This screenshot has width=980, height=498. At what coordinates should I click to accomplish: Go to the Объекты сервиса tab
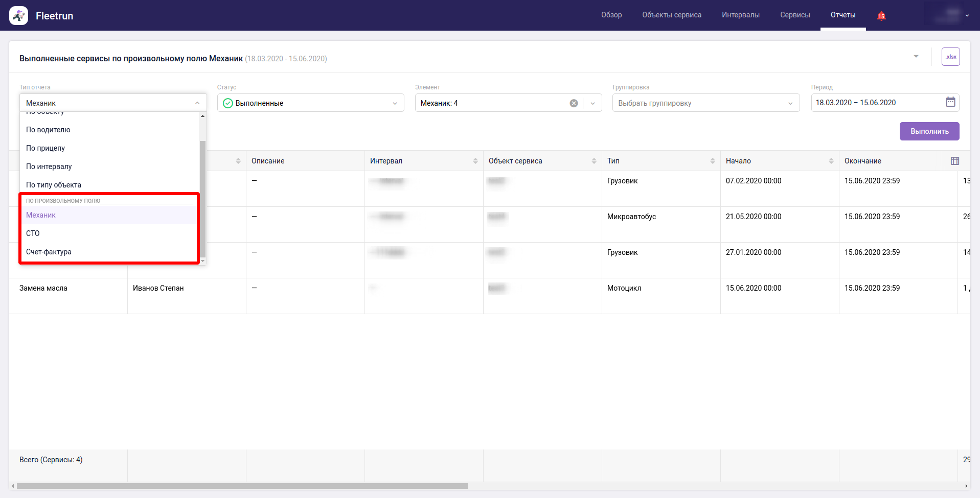tap(671, 15)
